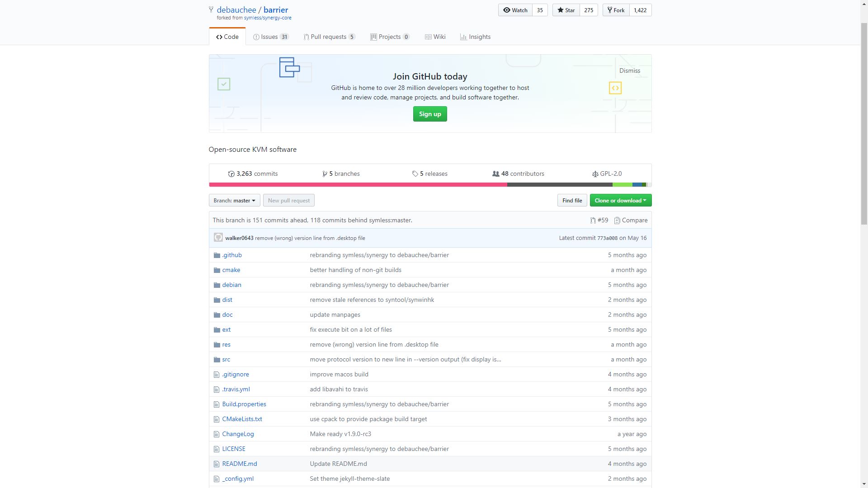This screenshot has height=488, width=868.
Task: Click the branches fork icon
Action: 325,174
